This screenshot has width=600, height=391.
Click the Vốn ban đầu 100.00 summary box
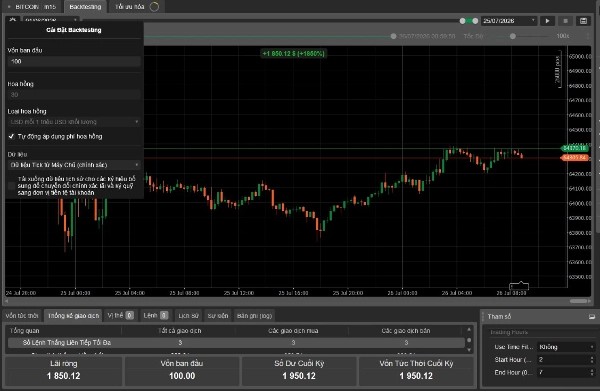(x=182, y=370)
